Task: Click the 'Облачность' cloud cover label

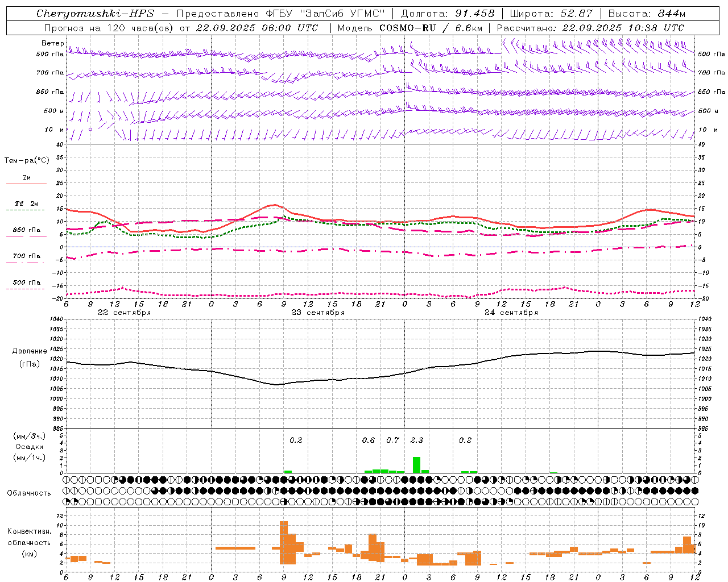Action: [29, 493]
